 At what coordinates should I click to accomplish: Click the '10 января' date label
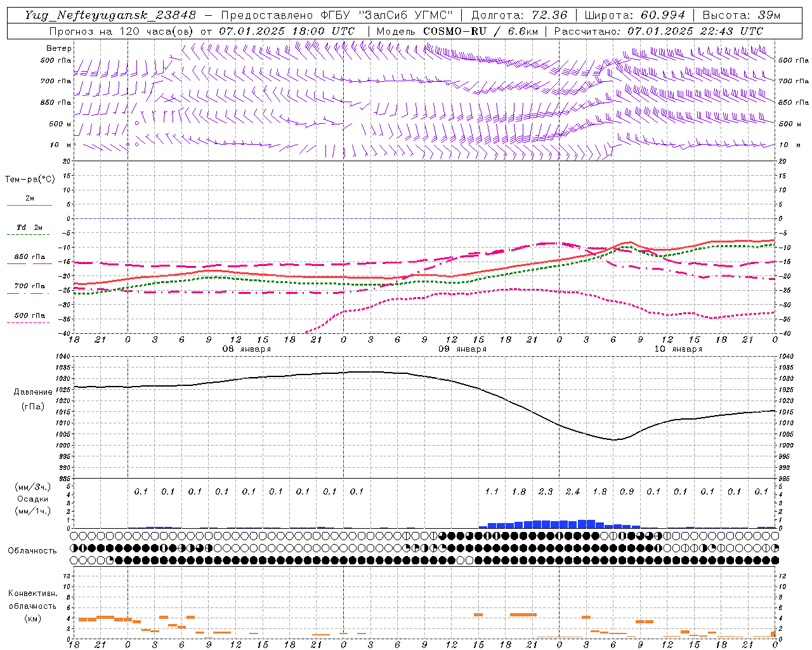click(x=678, y=349)
